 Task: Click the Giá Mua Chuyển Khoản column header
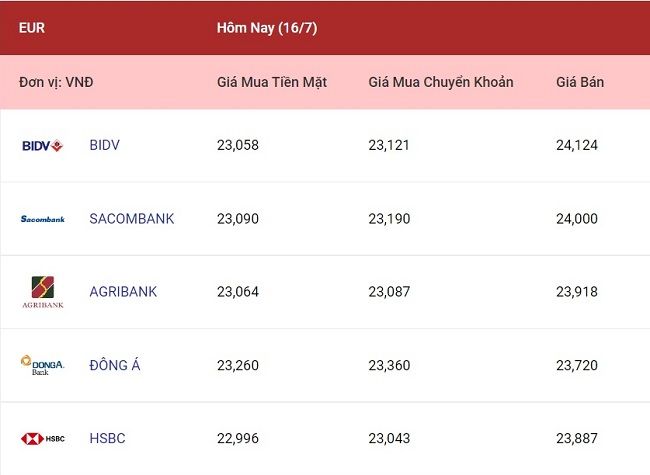coord(441,82)
